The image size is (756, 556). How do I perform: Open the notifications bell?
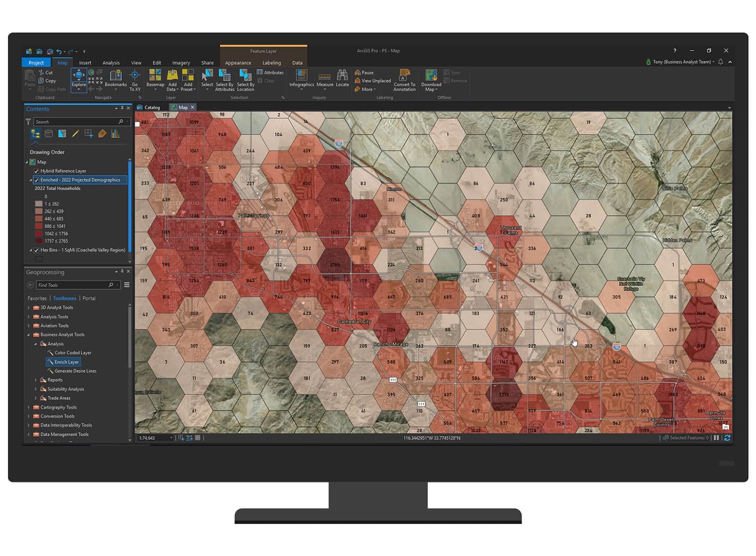pos(721,62)
